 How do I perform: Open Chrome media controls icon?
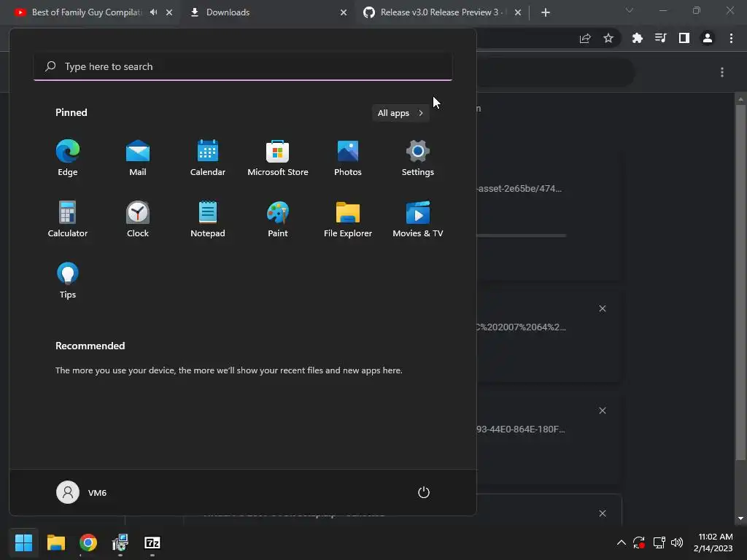coord(661,38)
